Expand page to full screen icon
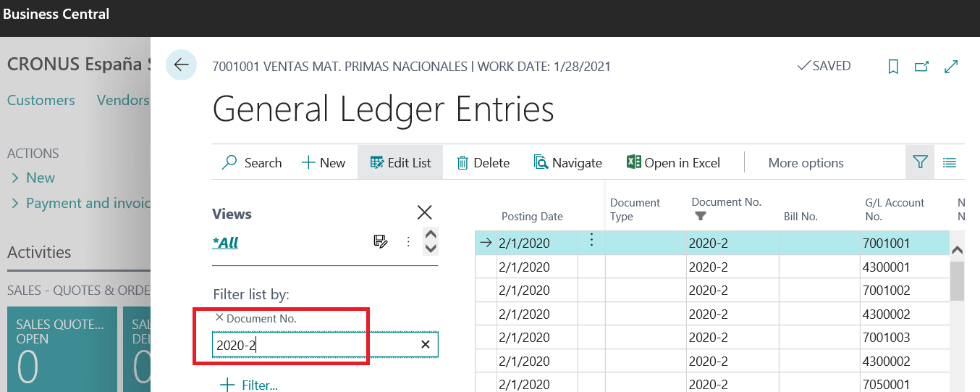 [951, 67]
